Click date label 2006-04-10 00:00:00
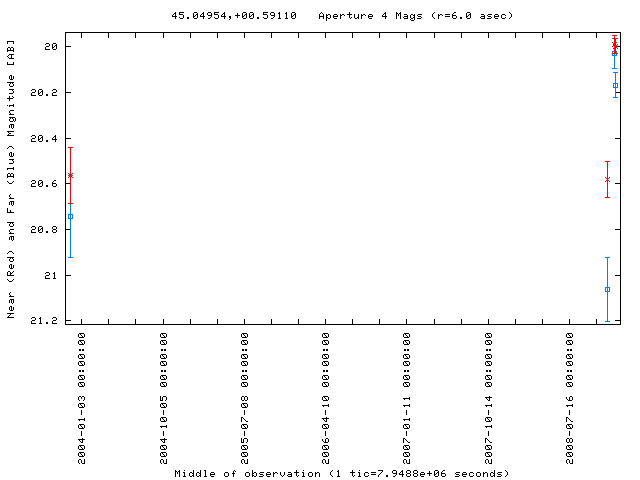 coord(325,398)
